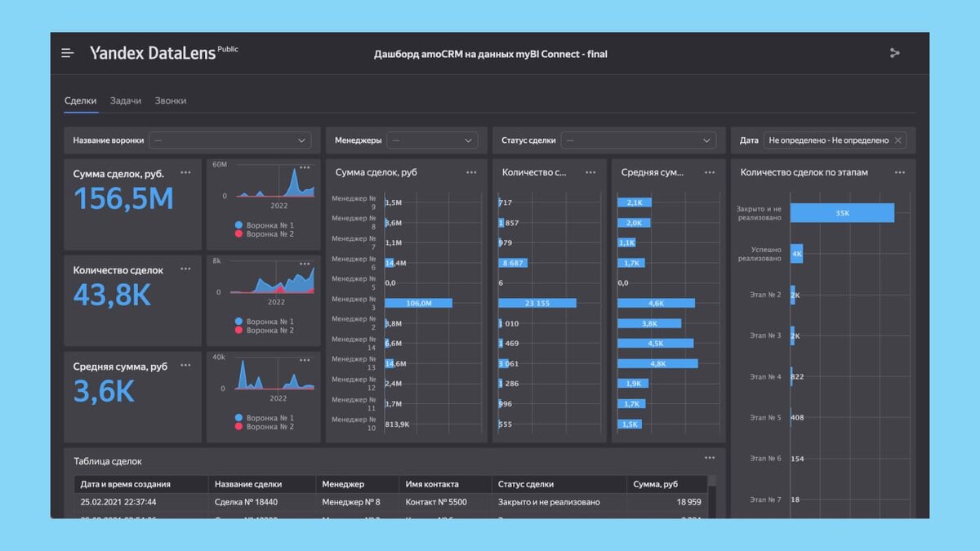
Task: Clear the Дата filter with X icon
Action: coord(898,140)
